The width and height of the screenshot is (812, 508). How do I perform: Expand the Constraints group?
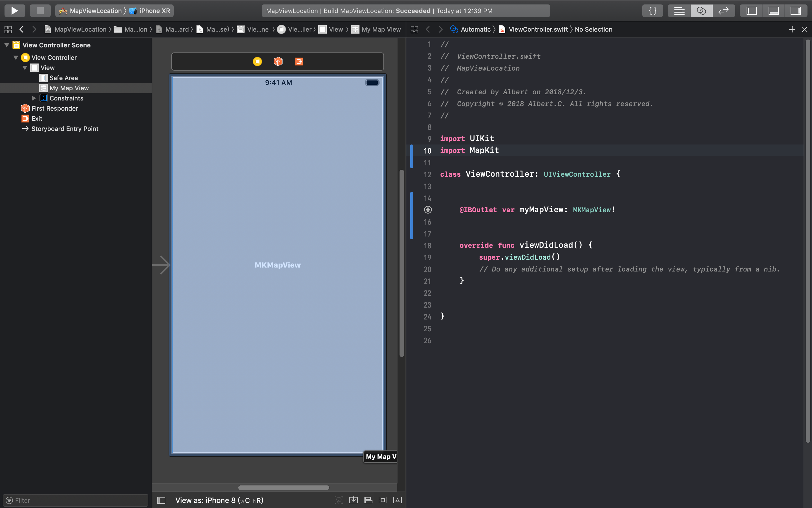[34, 98]
